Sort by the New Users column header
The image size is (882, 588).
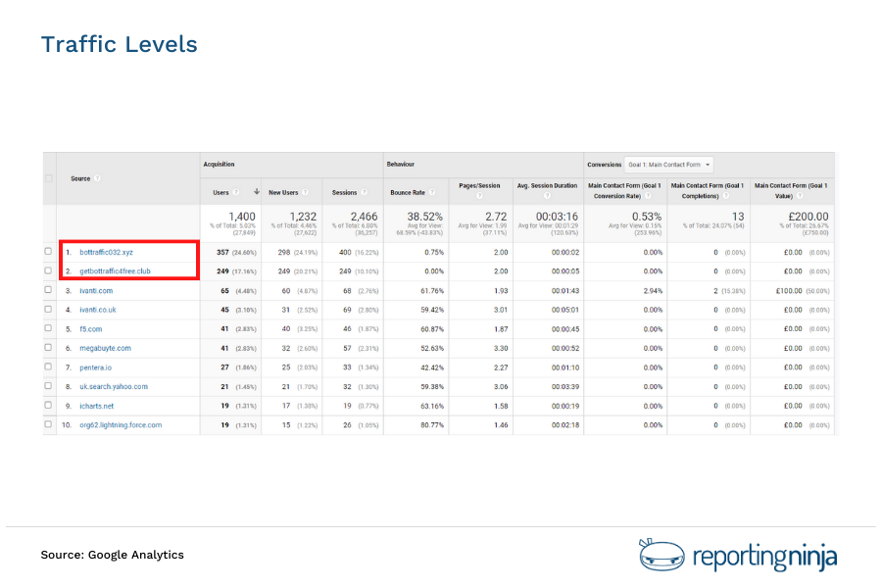(x=283, y=192)
